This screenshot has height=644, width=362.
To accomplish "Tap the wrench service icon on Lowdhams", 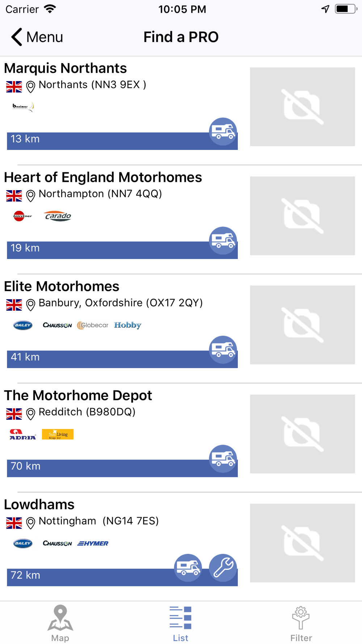I will click(223, 568).
